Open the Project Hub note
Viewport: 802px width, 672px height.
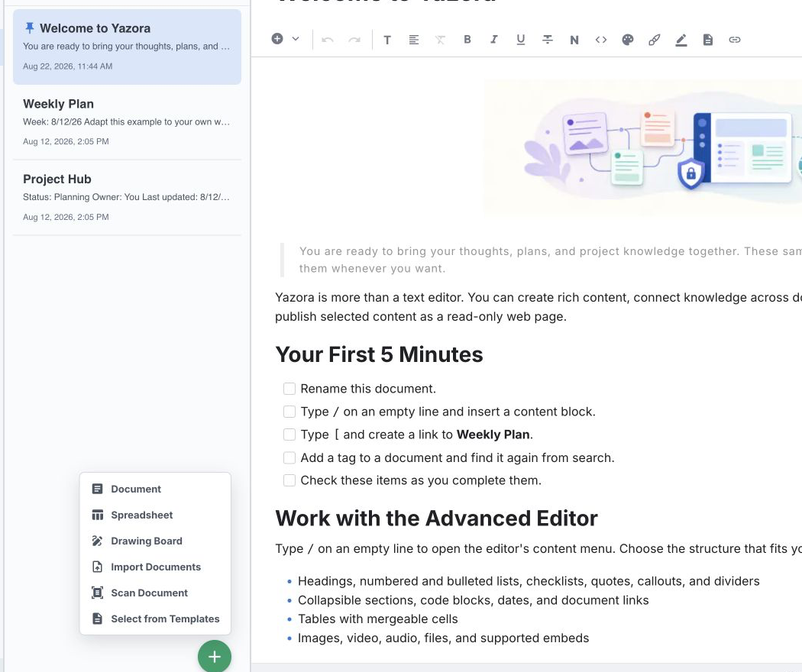127,198
